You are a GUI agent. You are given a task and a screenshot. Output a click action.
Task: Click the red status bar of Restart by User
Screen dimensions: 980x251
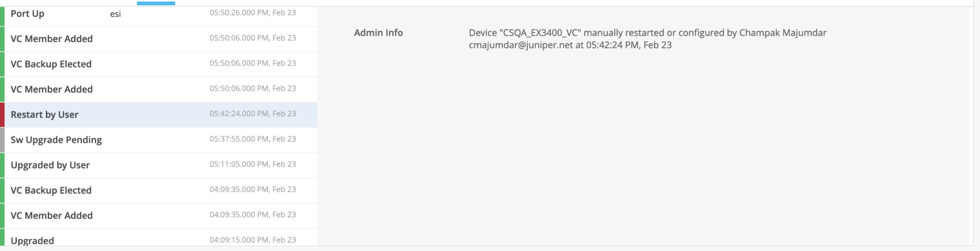pos(2,114)
